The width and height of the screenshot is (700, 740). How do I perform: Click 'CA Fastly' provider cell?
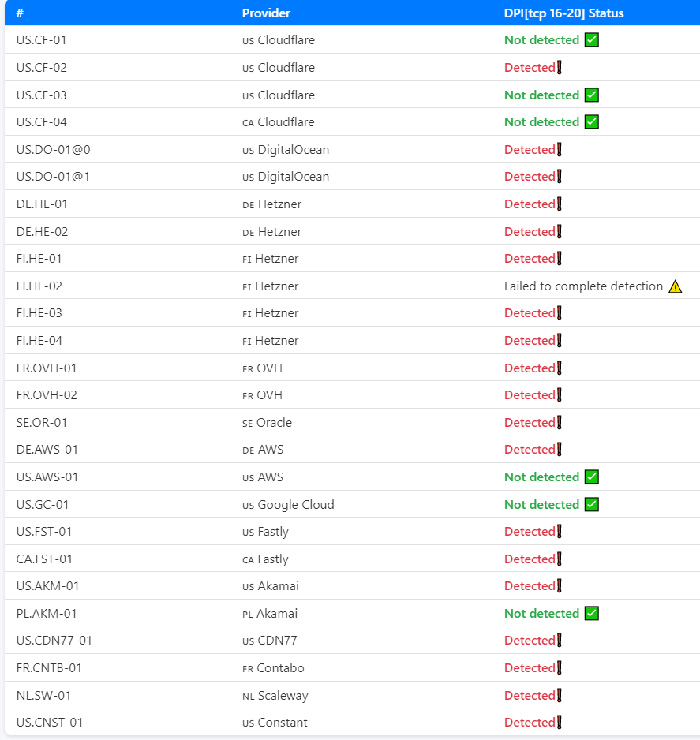point(265,559)
